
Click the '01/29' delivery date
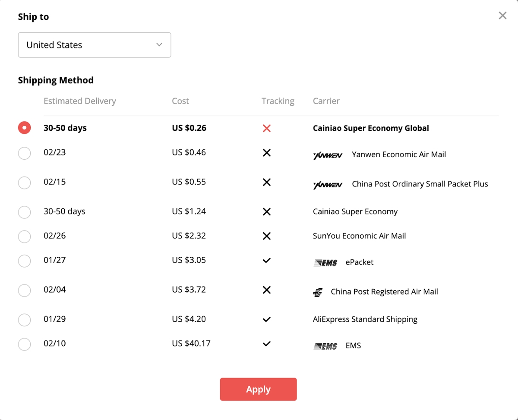55,319
